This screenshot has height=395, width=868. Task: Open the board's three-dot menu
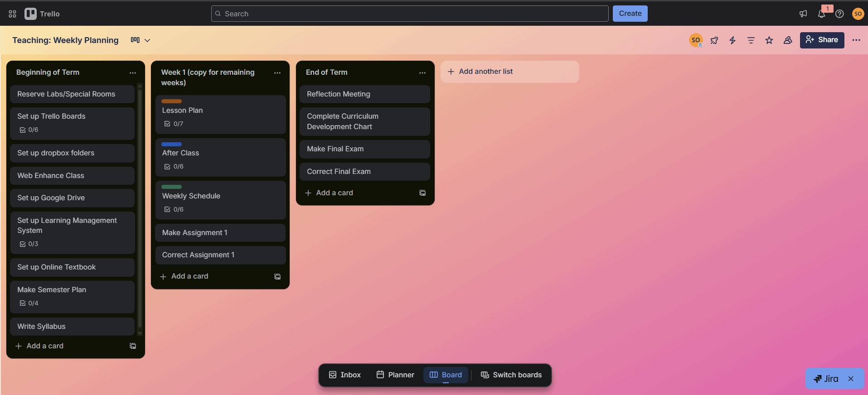(x=856, y=40)
